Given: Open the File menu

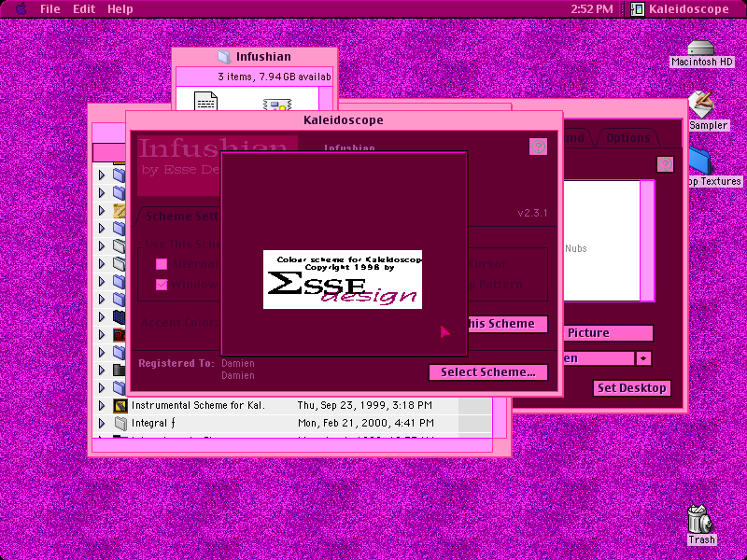Looking at the screenshot, I should coord(50,9).
